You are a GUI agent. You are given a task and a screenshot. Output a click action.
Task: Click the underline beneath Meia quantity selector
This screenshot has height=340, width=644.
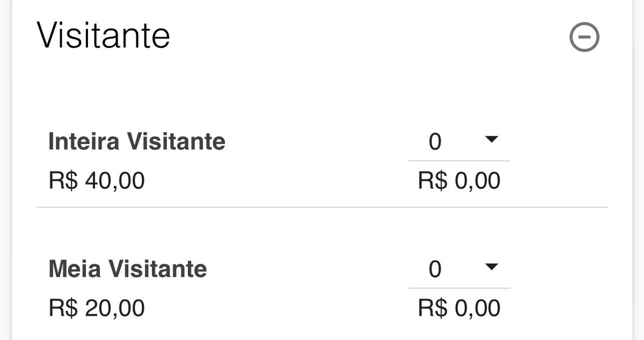[x=459, y=288]
